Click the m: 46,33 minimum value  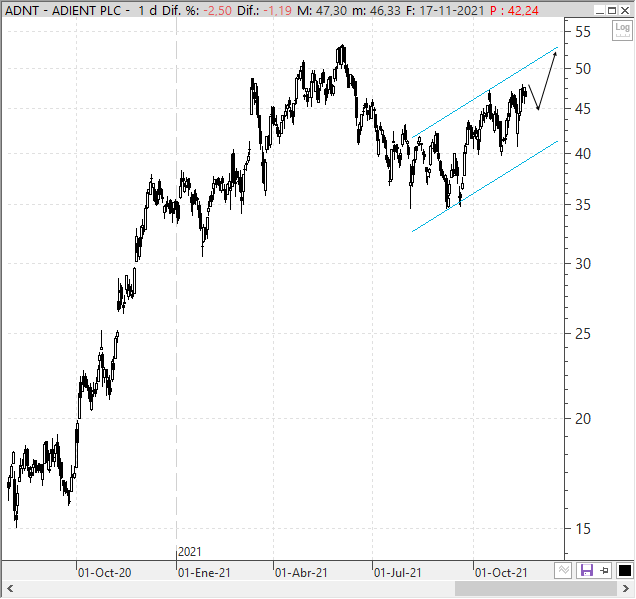pos(376,11)
